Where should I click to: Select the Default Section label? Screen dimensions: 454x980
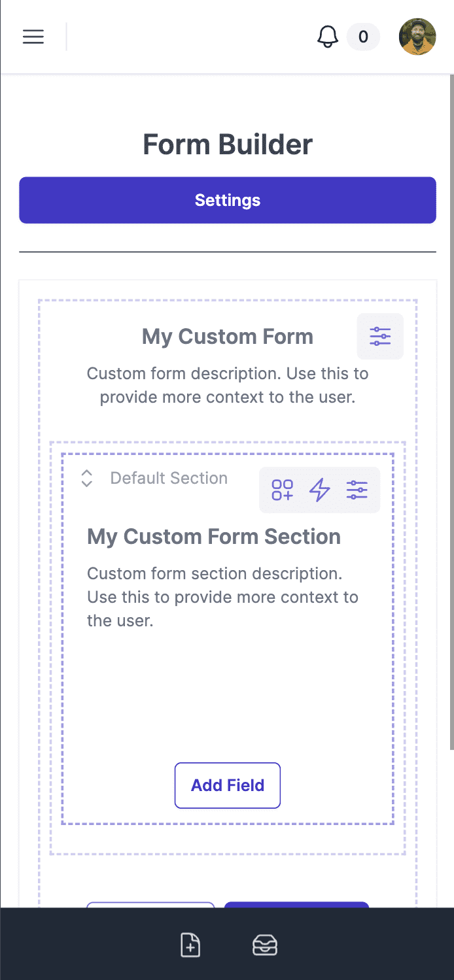pyautogui.click(x=169, y=479)
